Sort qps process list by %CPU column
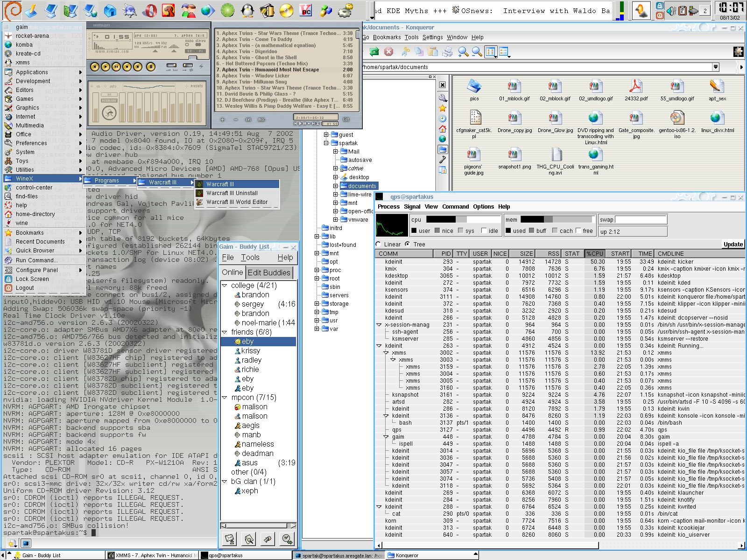Viewport: 747px width, 560px height. tap(595, 253)
